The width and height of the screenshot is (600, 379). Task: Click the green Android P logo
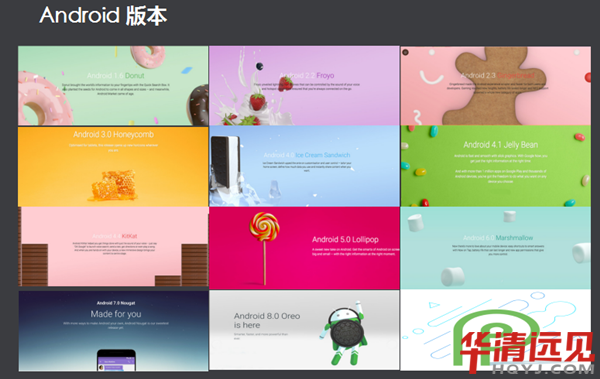pyautogui.click(x=494, y=338)
